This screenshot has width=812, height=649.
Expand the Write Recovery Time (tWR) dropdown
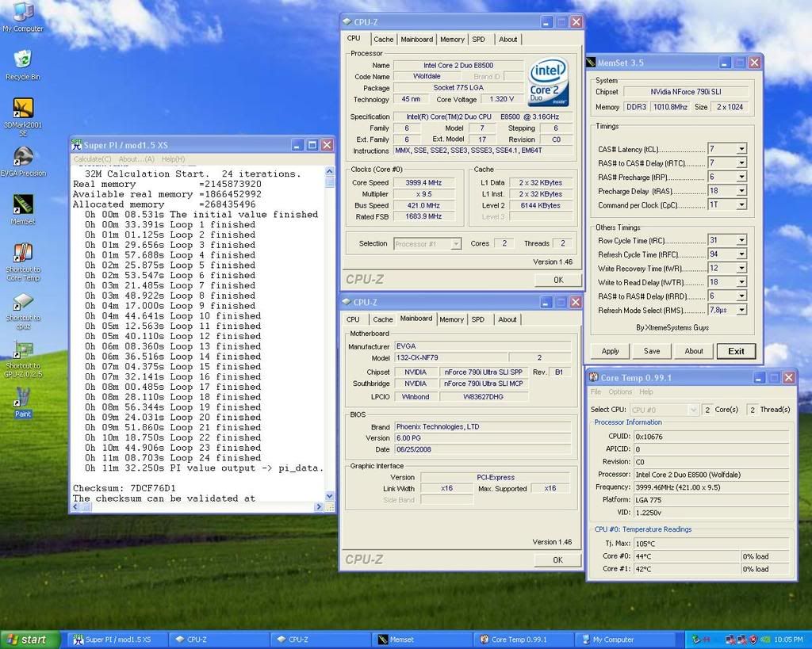(741, 268)
